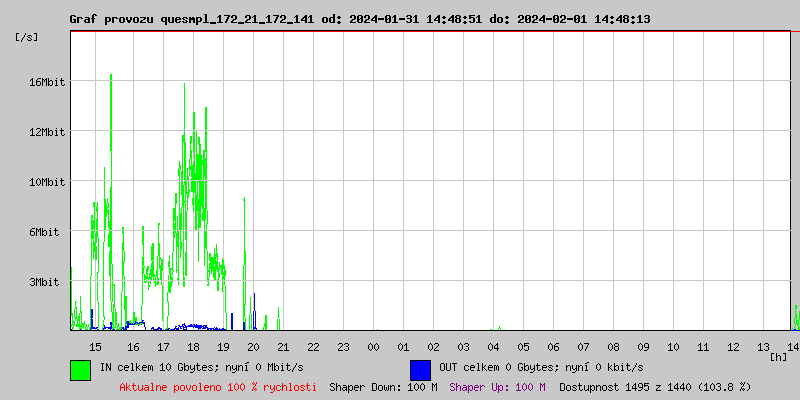This screenshot has height=400, width=800.
Task: Click the '16Mbit' y-axis label
Action: (46, 82)
